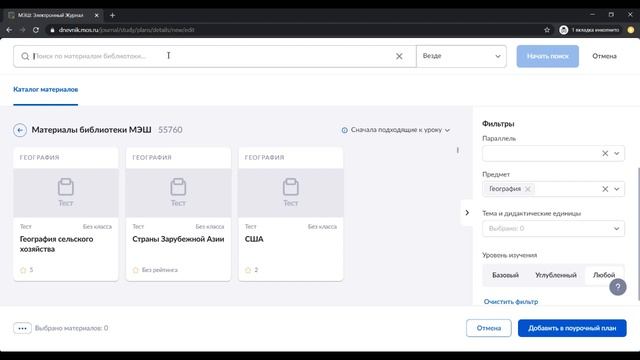Image resolution: width=640 pixels, height=360 pixels.
Task: Open the Везде search scope dropdown
Action: [461, 56]
